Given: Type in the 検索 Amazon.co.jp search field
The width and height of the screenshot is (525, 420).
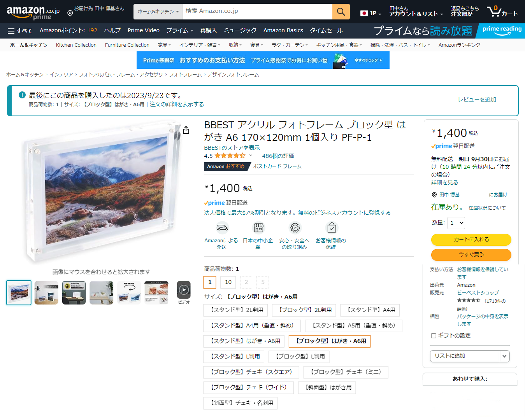Looking at the screenshot, I should point(257,11).
